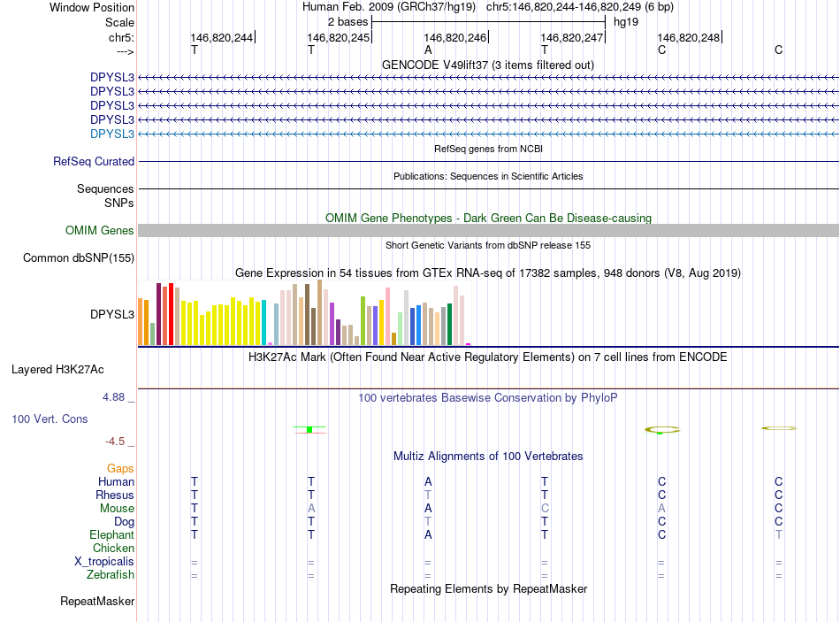Click the Window Position track label

pos(92,7)
